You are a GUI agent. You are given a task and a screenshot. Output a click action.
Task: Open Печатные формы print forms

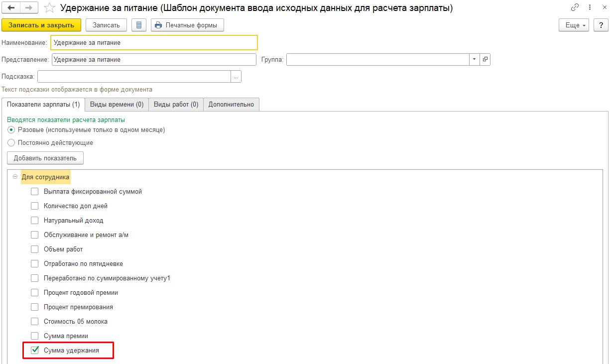coord(187,25)
